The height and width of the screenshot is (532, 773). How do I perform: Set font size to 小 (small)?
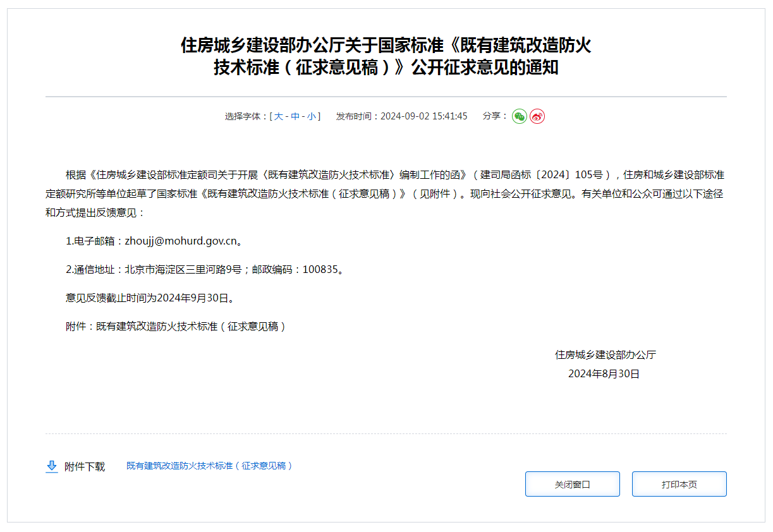[x=312, y=116]
